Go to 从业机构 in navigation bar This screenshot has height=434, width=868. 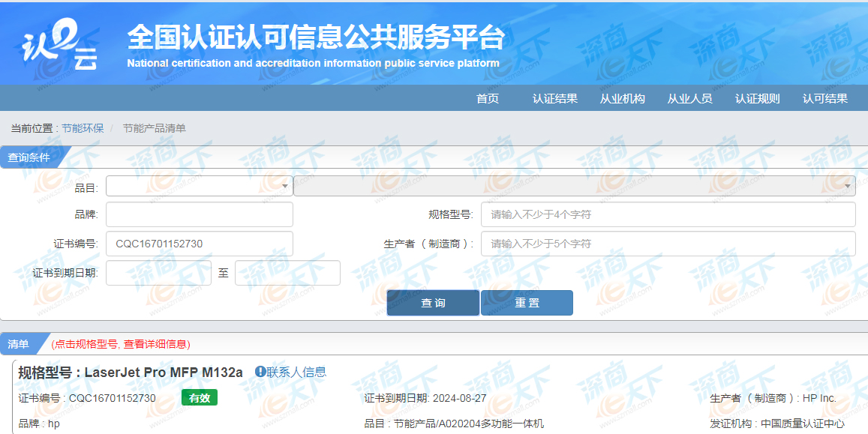[x=623, y=98]
